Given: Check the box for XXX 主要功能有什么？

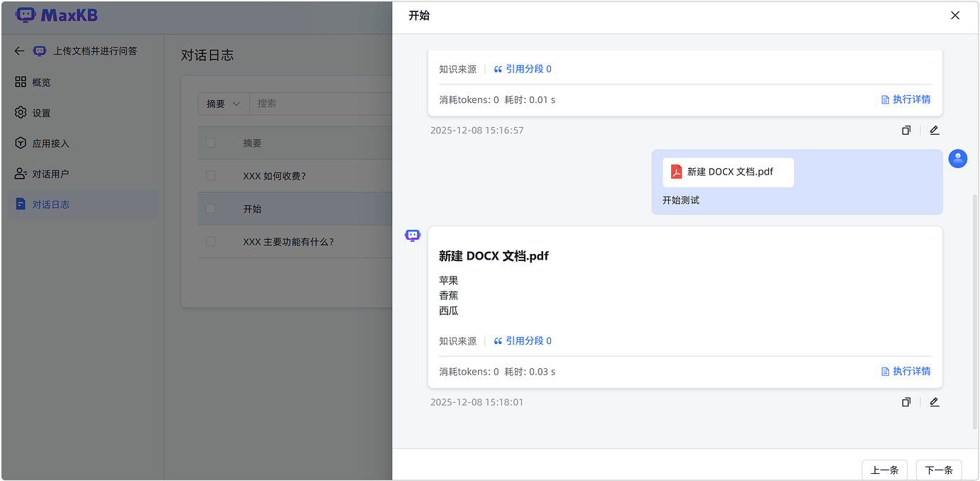Looking at the screenshot, I should [x=210, y=241].
